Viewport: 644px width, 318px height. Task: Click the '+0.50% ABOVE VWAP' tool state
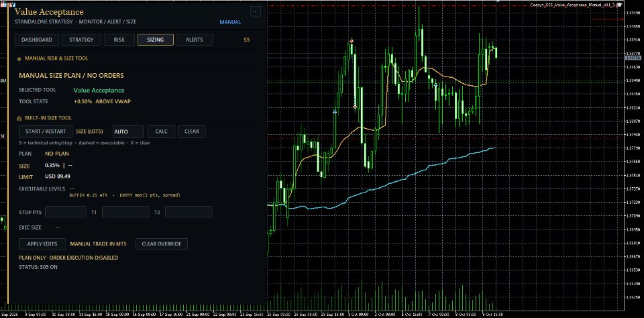(102, 101)
